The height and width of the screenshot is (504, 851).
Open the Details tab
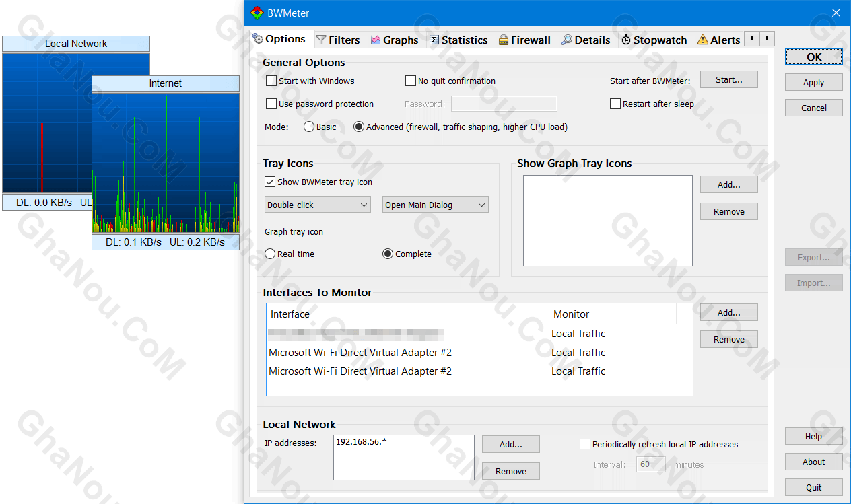[x=586, y=40]
